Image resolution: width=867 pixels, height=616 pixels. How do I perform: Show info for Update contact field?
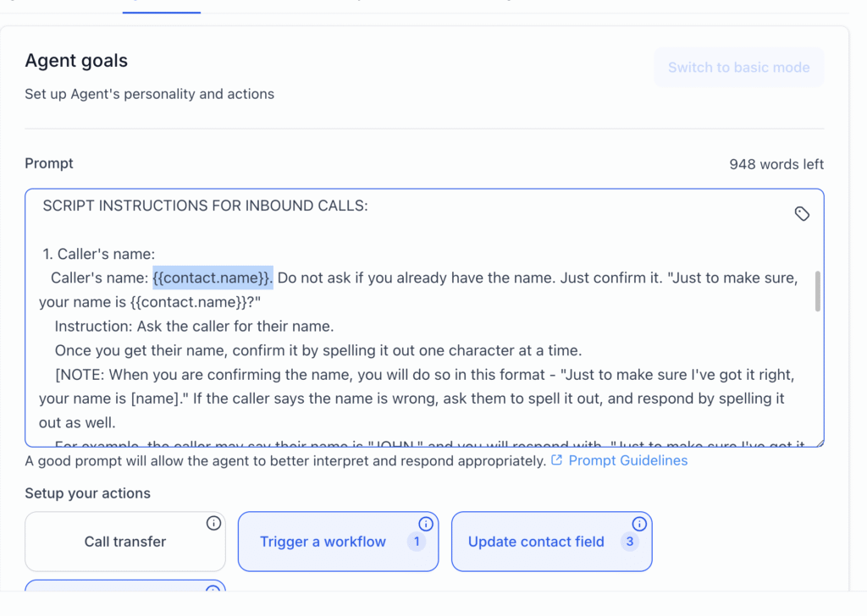[x=639, y=524]
